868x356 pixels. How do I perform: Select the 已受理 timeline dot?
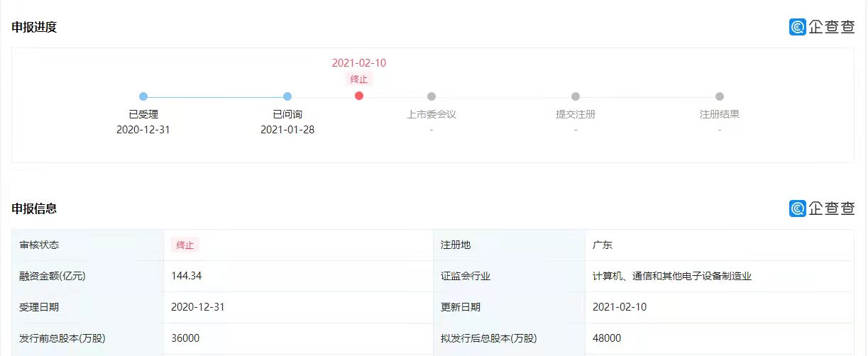(143, 96)
